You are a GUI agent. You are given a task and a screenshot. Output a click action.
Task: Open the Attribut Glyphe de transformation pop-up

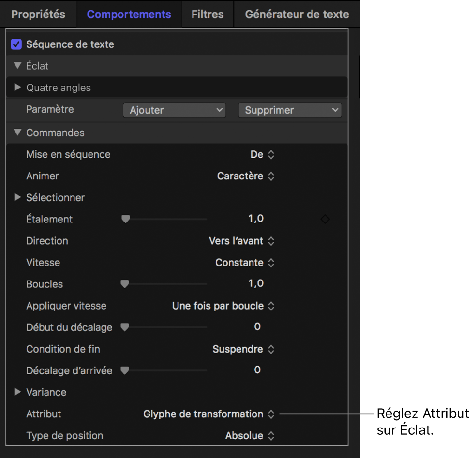point(209,414)
